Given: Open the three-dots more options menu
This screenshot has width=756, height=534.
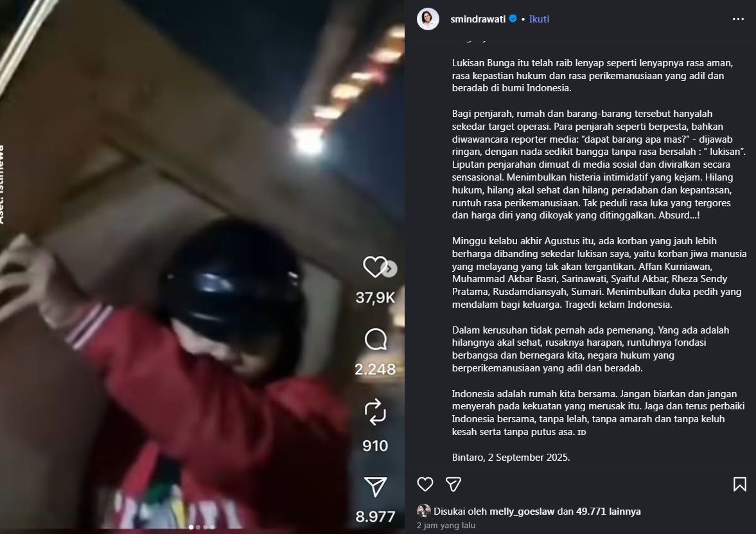Looking at the screenshot, I should click(738, 19).
